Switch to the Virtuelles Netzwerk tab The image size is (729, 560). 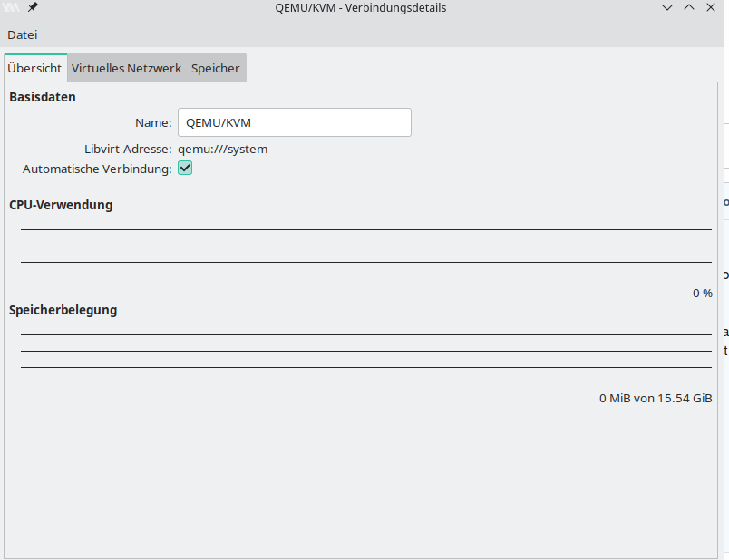point(126,68)
